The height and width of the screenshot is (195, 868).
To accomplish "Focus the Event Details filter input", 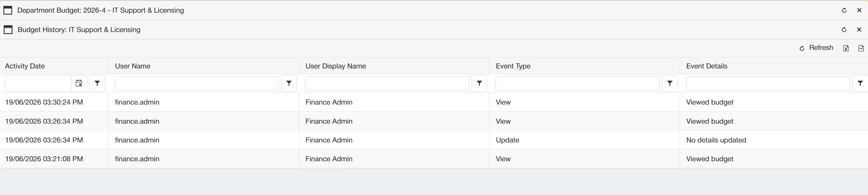I will (768, 83).
